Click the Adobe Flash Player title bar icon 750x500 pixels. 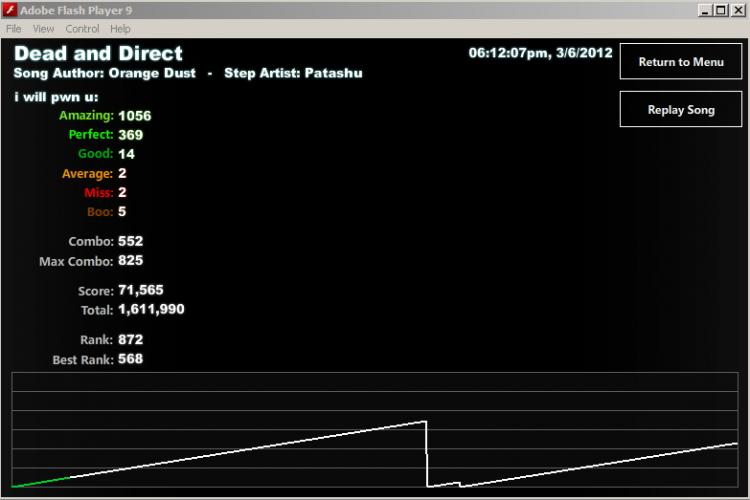(10, 10)
